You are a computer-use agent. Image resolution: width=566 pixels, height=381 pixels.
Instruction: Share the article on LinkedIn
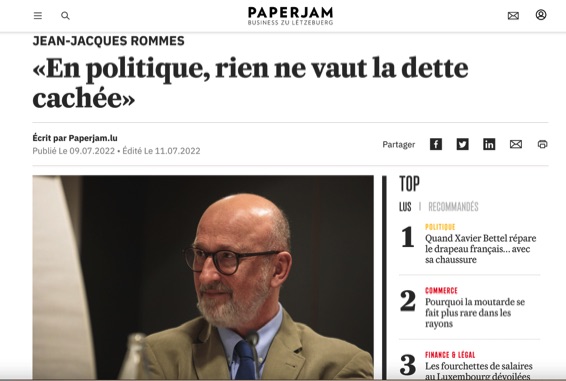[x=489, y=144]
